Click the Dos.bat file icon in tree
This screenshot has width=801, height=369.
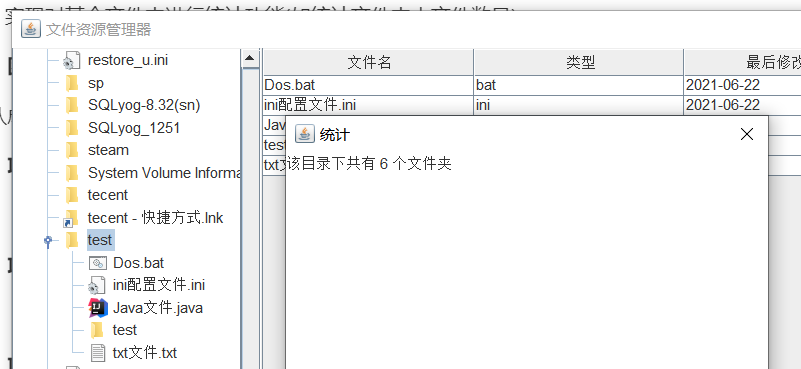tap(97, 263)
